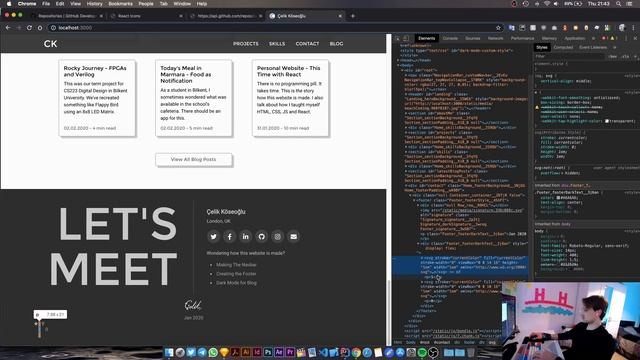This screenshot has height=360, width=640.
Task: Open After Effects from the Dock
Action: click(279, 352)
